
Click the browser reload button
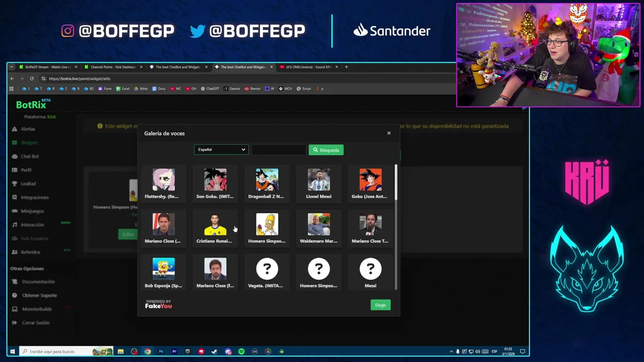(x=32, y=78)
